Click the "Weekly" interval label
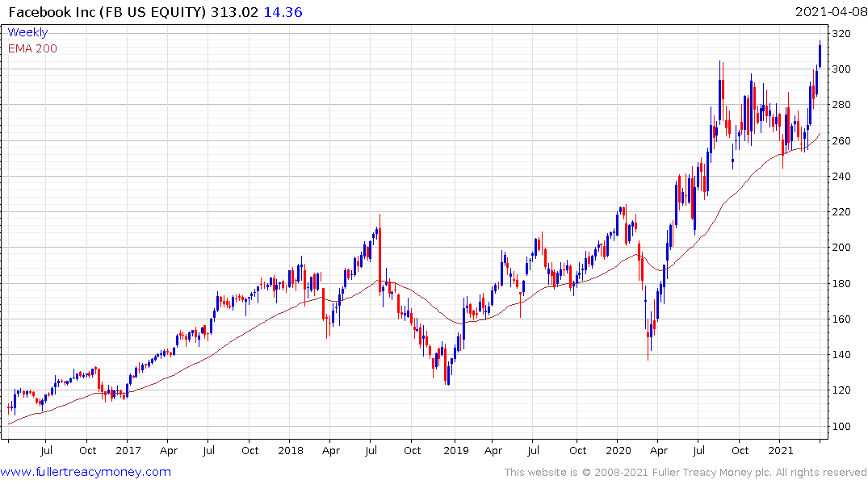This screenshot has height=484, width=868. click(27, 32)
